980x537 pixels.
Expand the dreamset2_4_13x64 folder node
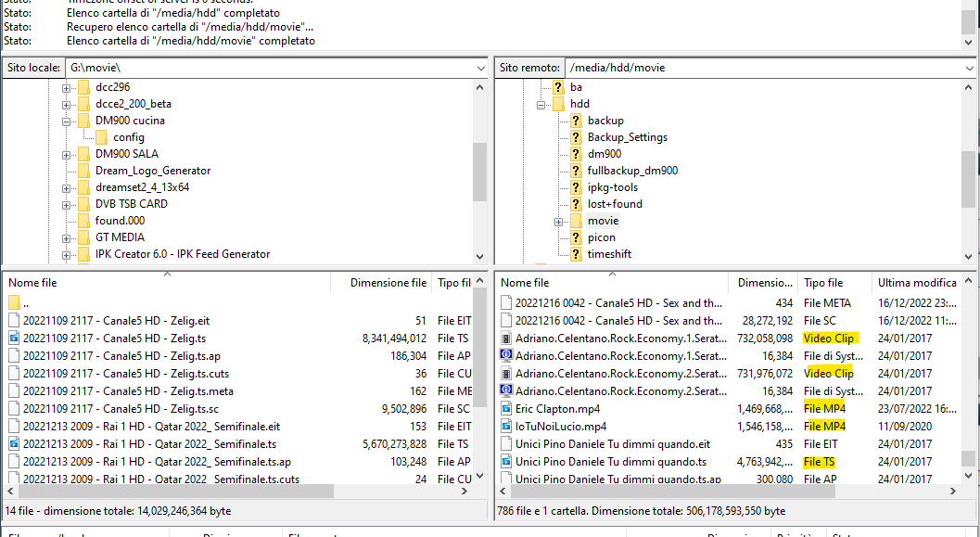click(x=66, y=188)
